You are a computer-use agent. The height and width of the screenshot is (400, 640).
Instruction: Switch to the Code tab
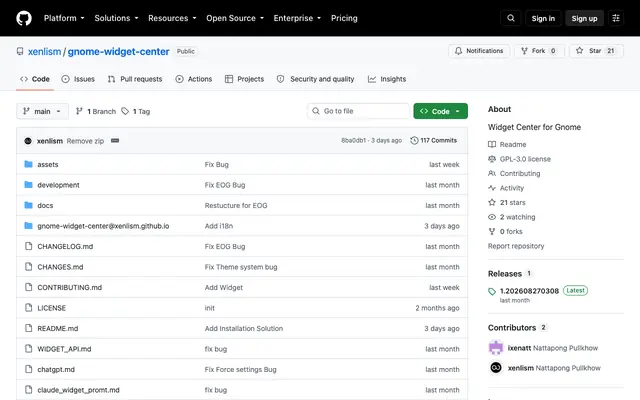point(35,79)
